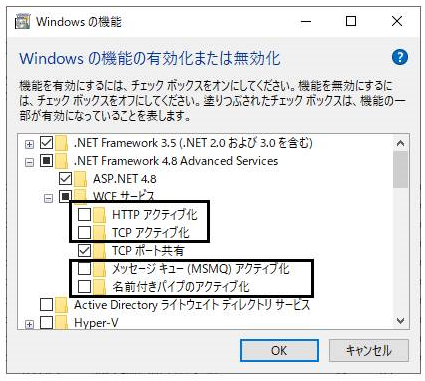Collapse the WCF サービス tree node

click(49, 198)
